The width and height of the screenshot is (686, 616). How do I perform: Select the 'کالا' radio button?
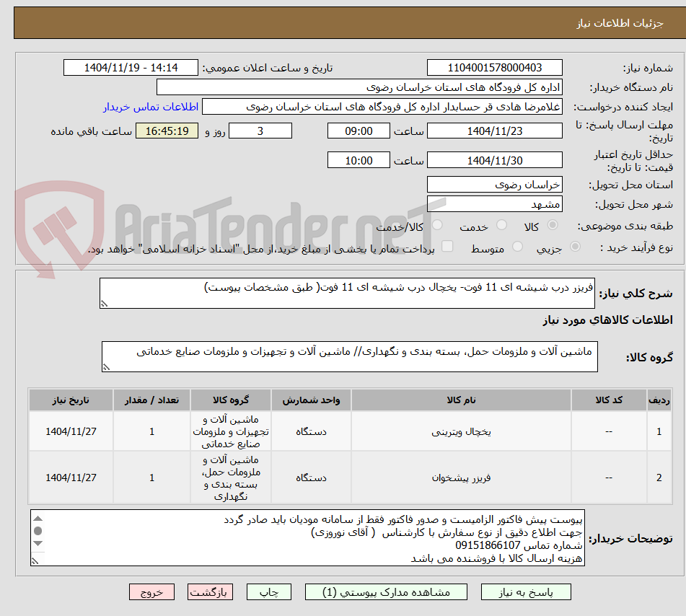[553, 225]
